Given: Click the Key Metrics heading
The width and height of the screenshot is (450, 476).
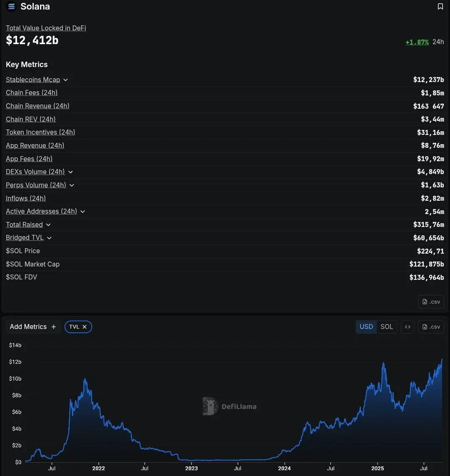Looking at the screenshot, I should 27,65.
